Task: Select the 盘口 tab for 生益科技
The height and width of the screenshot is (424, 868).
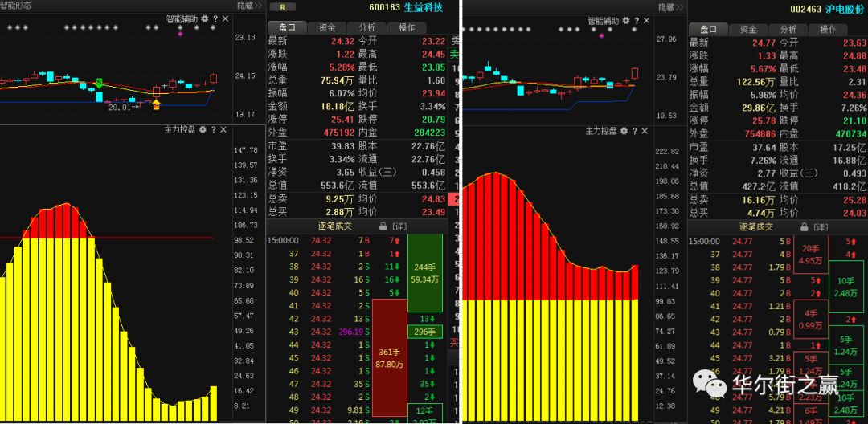Action: tap(287, 27)
